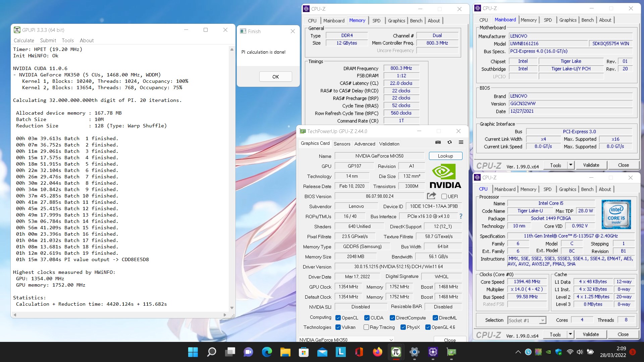Open Settings gear in taskbar
644x362 pixels.
pyautogui.click(x=415, y=352)
